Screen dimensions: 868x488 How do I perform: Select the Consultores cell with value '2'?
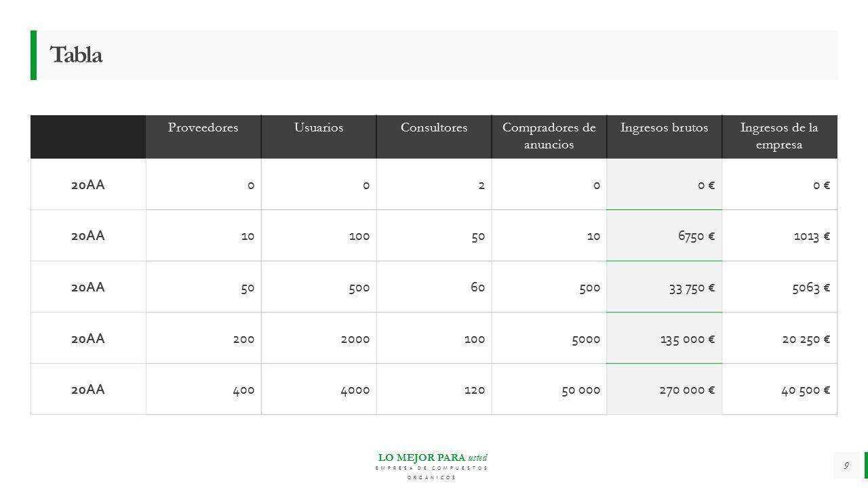click(x=434, y=184)
